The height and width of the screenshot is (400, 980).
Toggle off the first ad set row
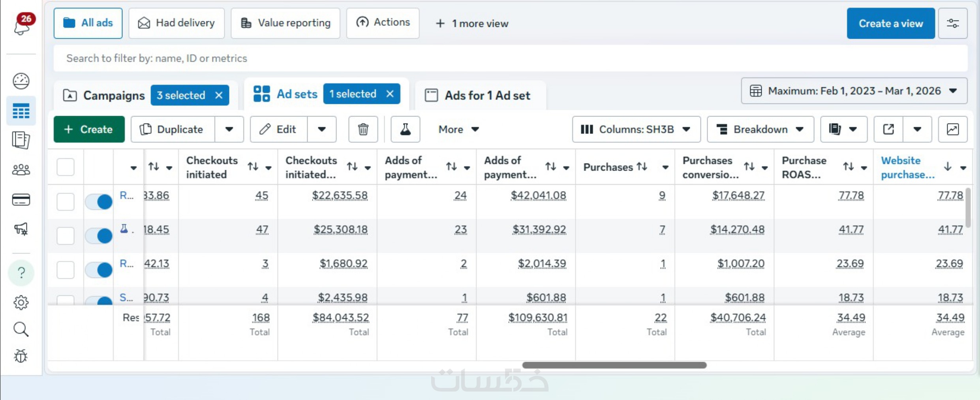[99, 202]
